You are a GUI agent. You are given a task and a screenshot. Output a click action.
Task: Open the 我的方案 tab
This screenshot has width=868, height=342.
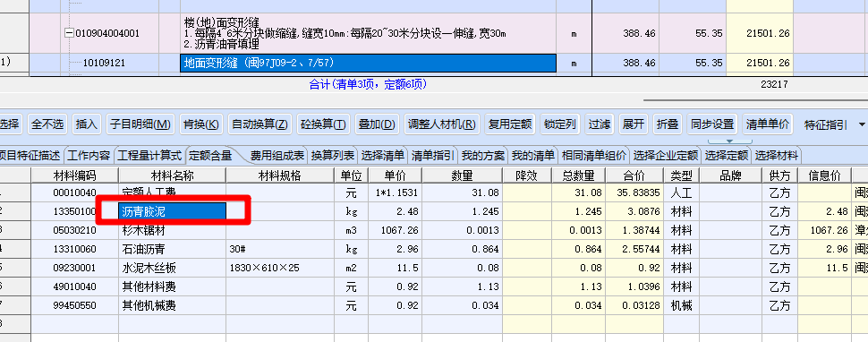point(482,156)
